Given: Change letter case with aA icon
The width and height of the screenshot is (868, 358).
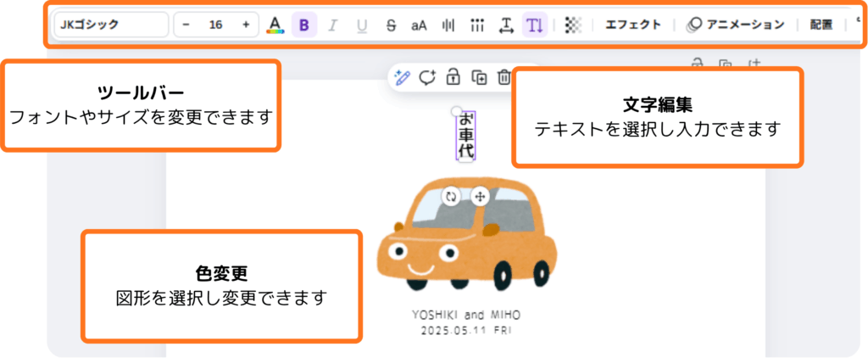Looking at the screenshot, I should 419,25.
